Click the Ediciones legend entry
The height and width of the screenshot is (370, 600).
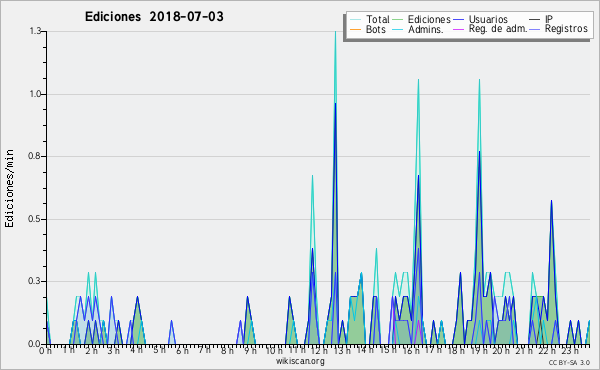click(422, 19)
